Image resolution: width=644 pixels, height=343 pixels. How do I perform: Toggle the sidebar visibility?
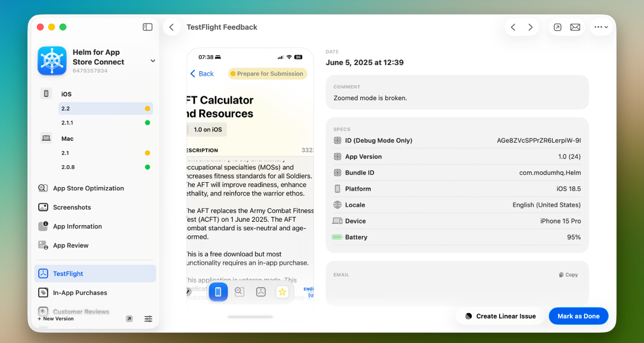pos(147,27)
